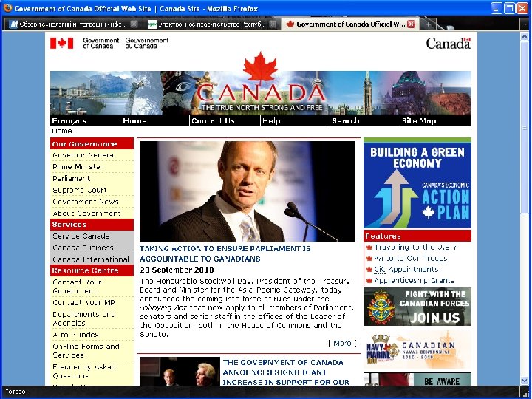Click the Our Governance section header

tap(92, 144)
